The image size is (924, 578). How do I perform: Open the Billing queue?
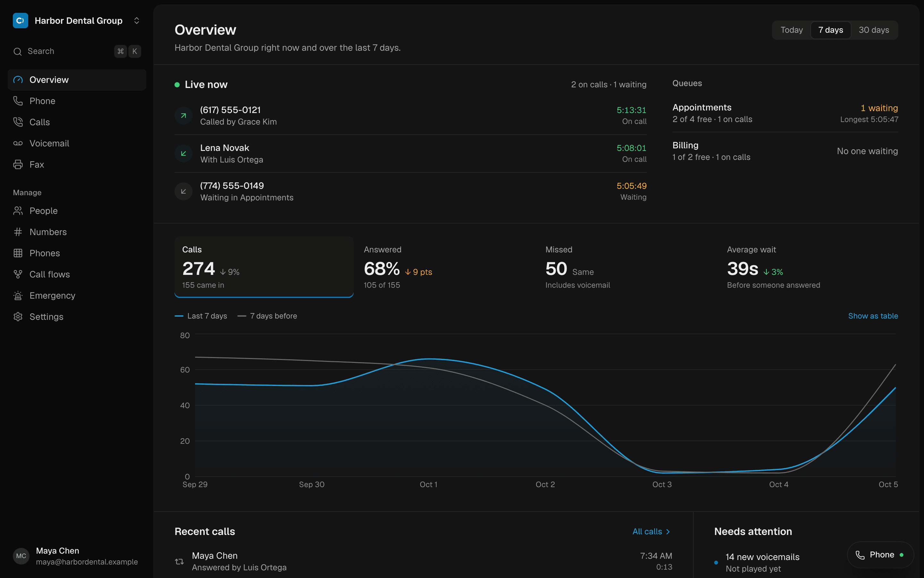pyautogui.click(x=785, y=151)
